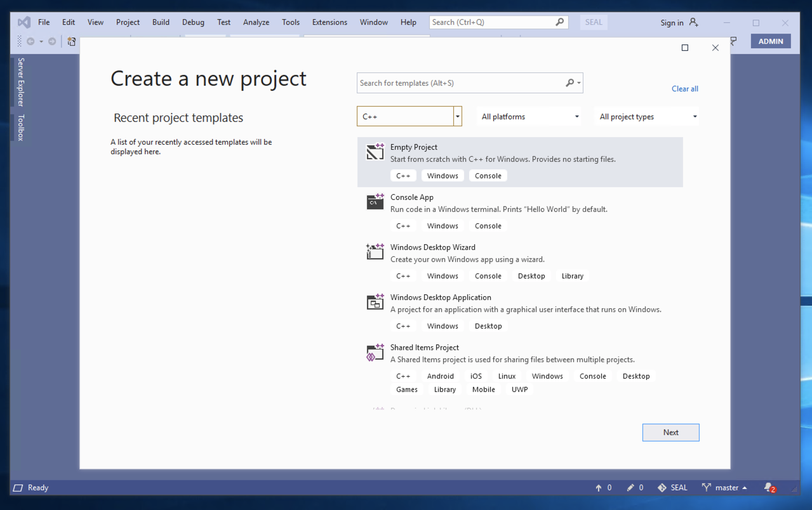Open the Debug menu

pyautogui.click(x=193, y=22)
